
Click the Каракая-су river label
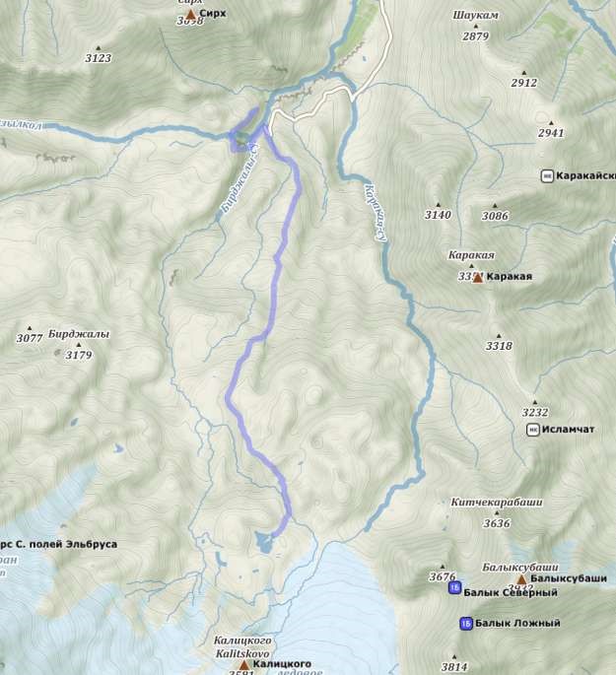[376, 213]
